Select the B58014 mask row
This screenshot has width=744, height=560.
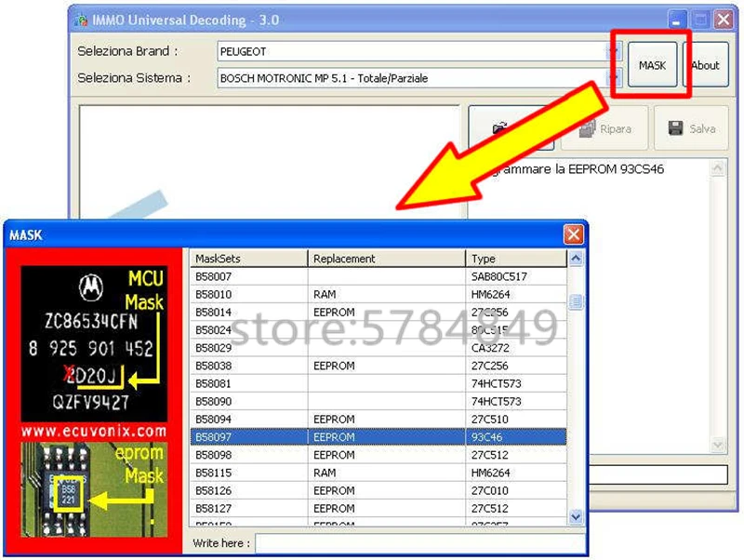click(x=379, y=313)
